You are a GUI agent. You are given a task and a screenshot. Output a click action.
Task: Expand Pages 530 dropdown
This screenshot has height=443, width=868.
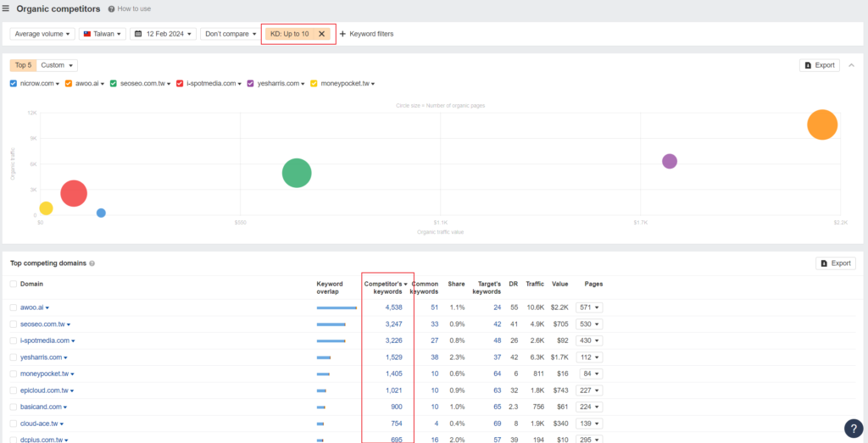tap(589, 324)
